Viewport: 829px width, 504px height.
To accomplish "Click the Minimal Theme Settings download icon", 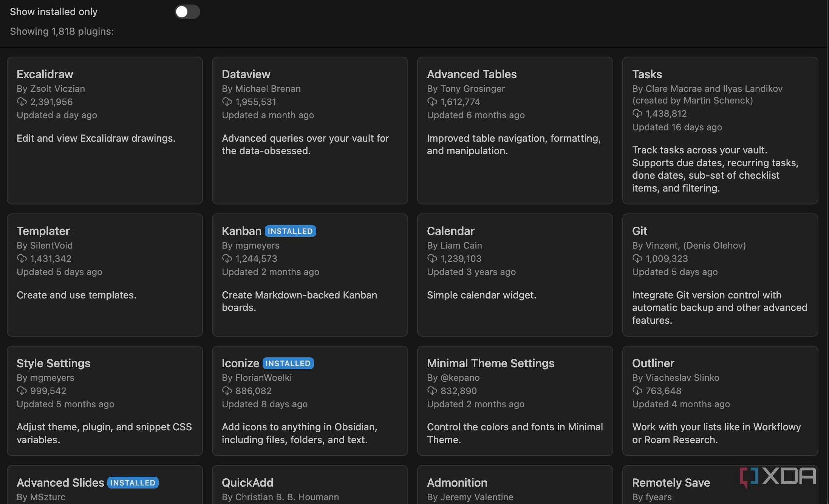I will coord(432,391).
